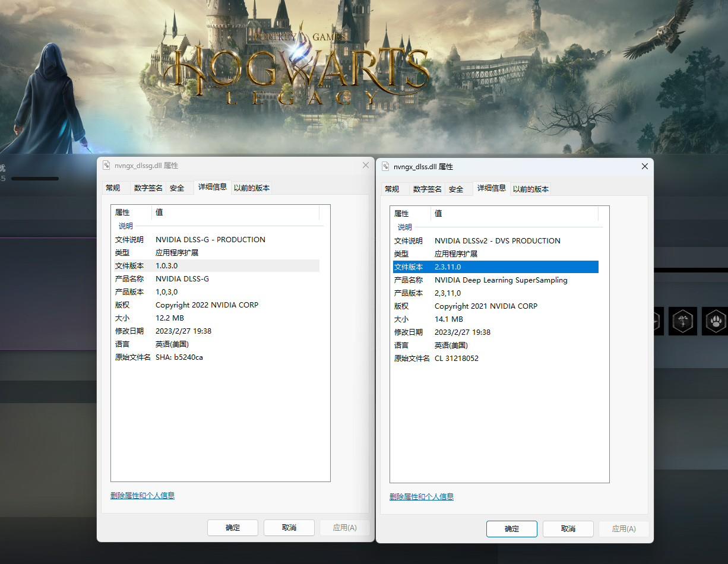Close the nvngx_dlssg.dll properties dialog

coord(366,165)
